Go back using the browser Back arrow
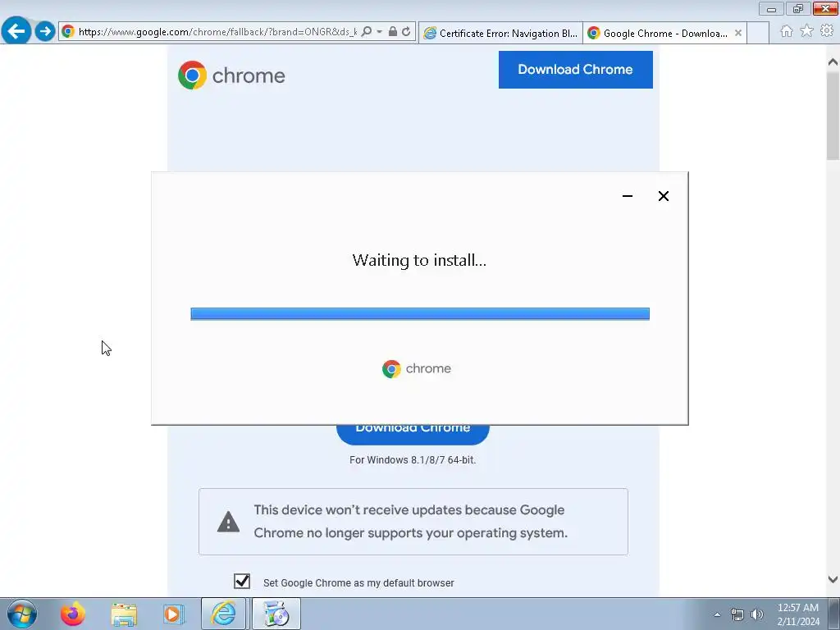Image resolution: width=840 pixels, height=630 pixels. tap(16, 31)
